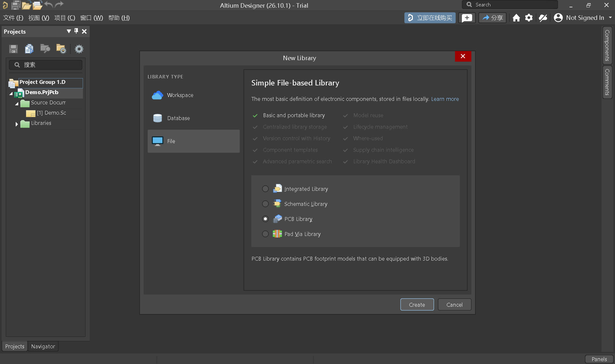The width and height of the screenshot is (615, 364).
Task: Click the Not Signed In user avatar
Action: pyautogui.click(x=558, y=18)
